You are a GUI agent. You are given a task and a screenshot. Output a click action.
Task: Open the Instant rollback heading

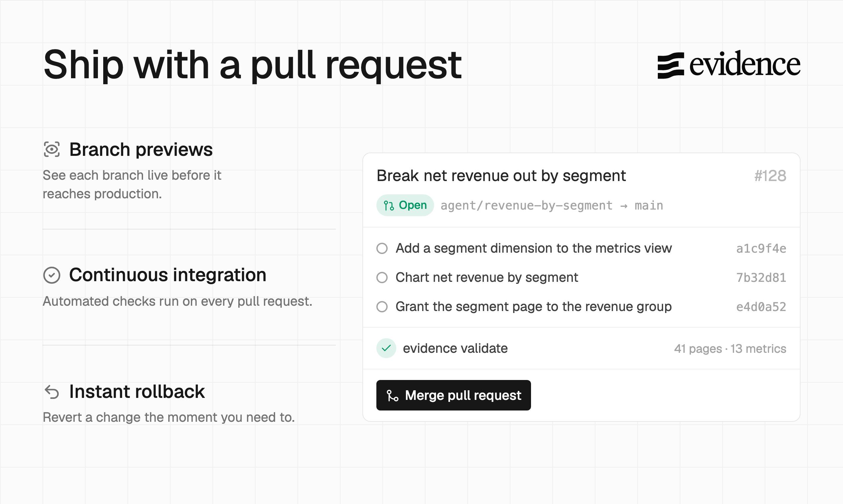click(137, 392)
